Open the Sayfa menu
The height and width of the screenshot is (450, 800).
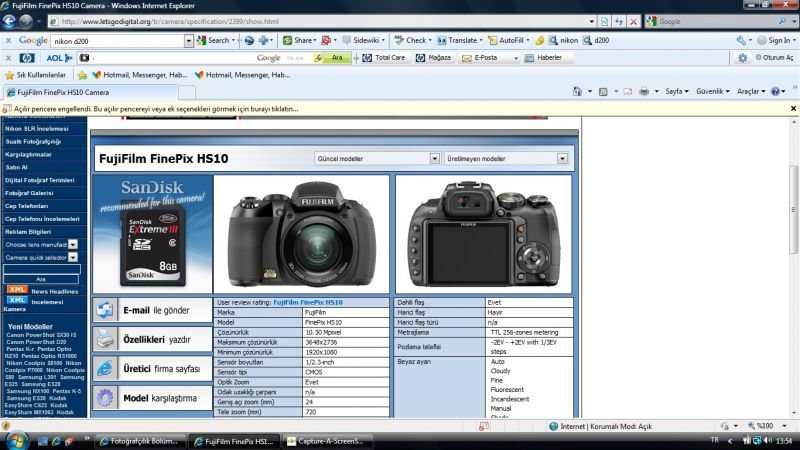click(677, 91)
